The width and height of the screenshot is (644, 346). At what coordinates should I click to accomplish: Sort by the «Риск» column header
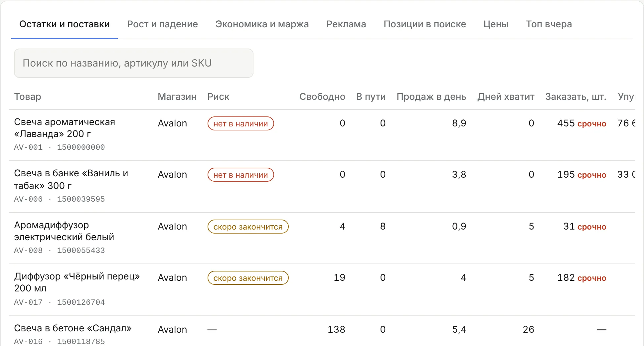(218, 97)
